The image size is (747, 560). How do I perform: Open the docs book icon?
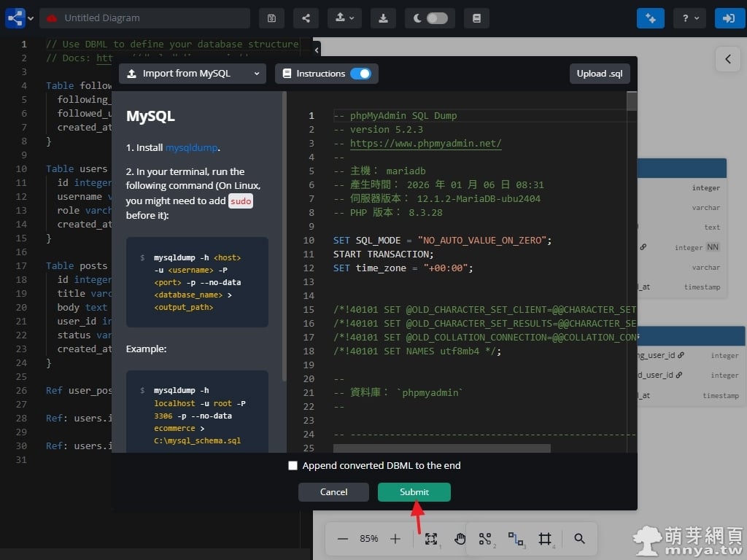476,18
